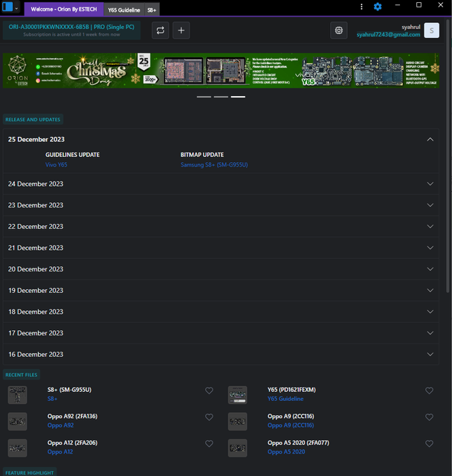Click the blue Oppo A92 link
This screenshot has height=476, width=452.
[x=60, y=425]
